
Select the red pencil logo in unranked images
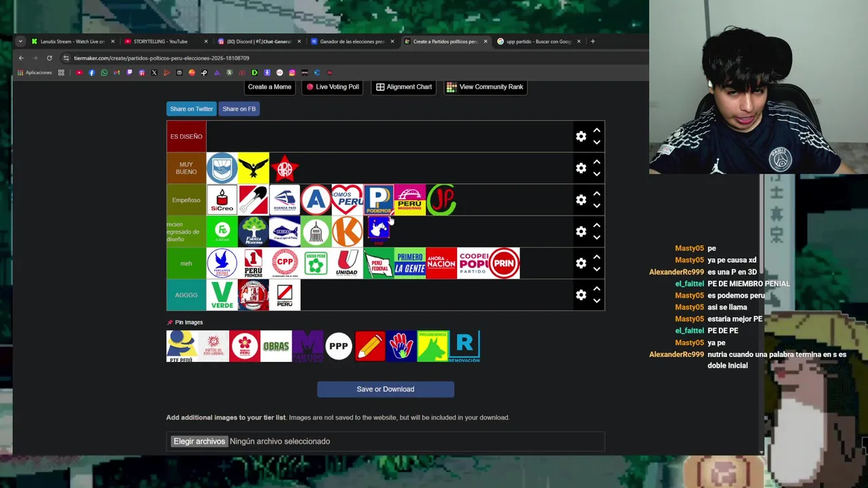tap(370, 346)
